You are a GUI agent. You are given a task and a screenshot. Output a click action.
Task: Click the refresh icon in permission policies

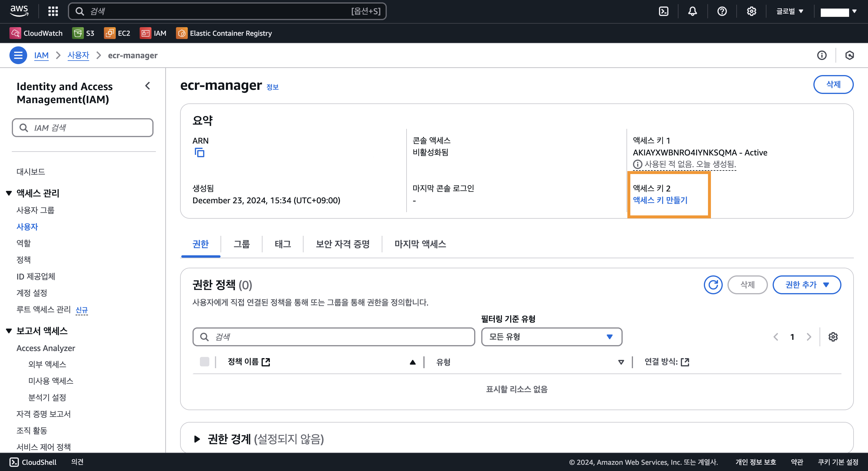point(713,285)
